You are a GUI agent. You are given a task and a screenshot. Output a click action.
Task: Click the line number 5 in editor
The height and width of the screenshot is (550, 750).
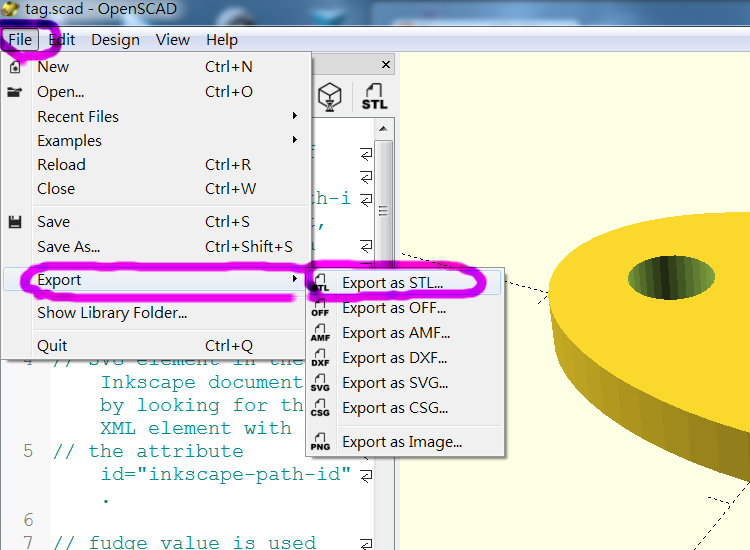pyautogui.click(x=28, y=451)
